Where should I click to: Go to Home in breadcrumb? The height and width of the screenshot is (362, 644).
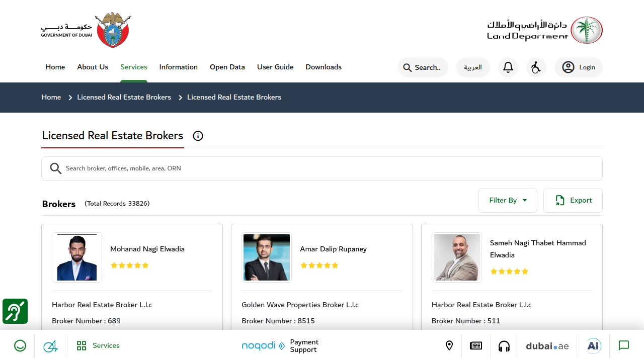51,97
